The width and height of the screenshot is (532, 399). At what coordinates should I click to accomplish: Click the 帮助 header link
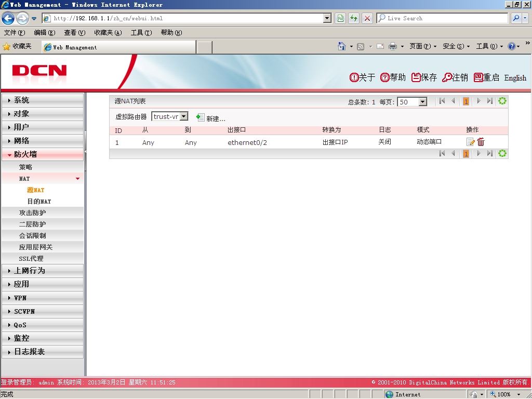pos(393,78)
